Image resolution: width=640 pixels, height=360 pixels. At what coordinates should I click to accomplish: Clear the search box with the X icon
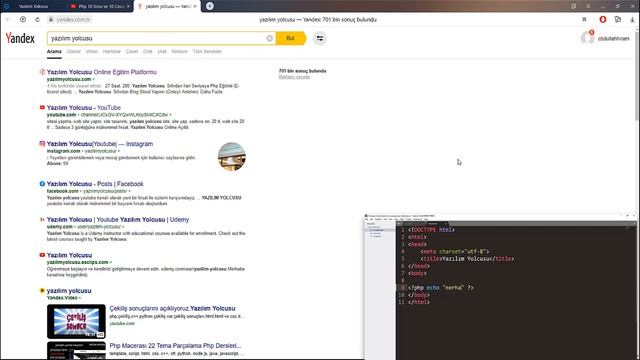[269, 38]
